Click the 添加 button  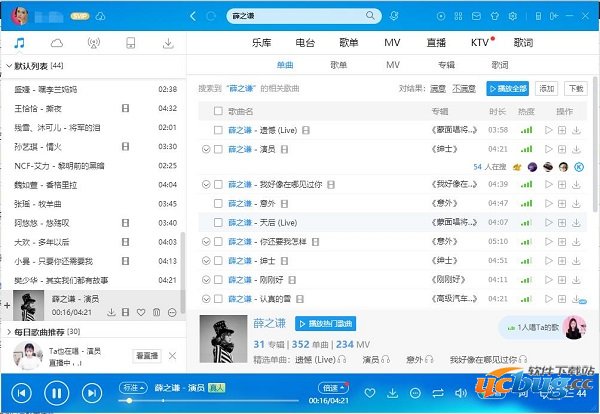click(x=546, y=89)
